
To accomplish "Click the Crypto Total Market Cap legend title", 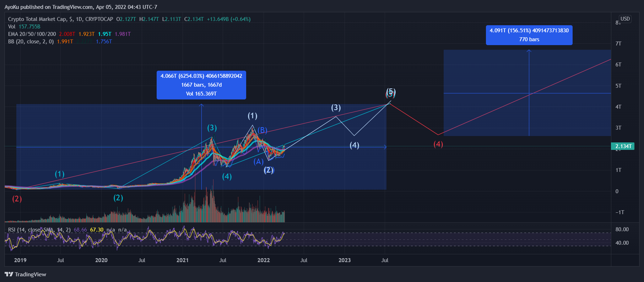I will coord(61,19).
